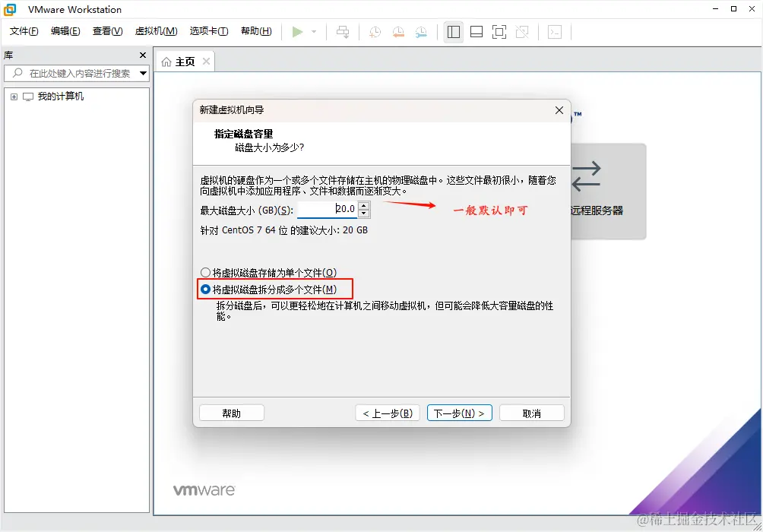
Task: Click the 最大磁盘大小 input field
Action: point(327,209)
